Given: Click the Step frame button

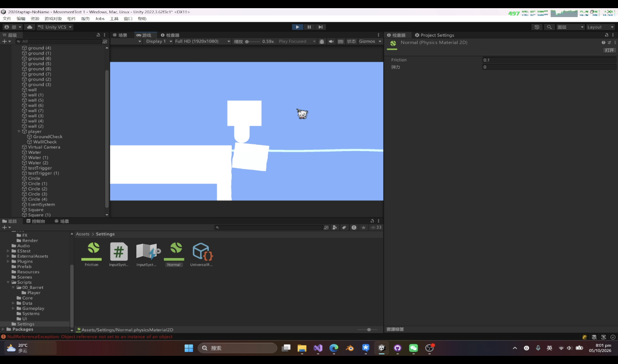Looking at the screenshot, I should [x=321, y=27].
